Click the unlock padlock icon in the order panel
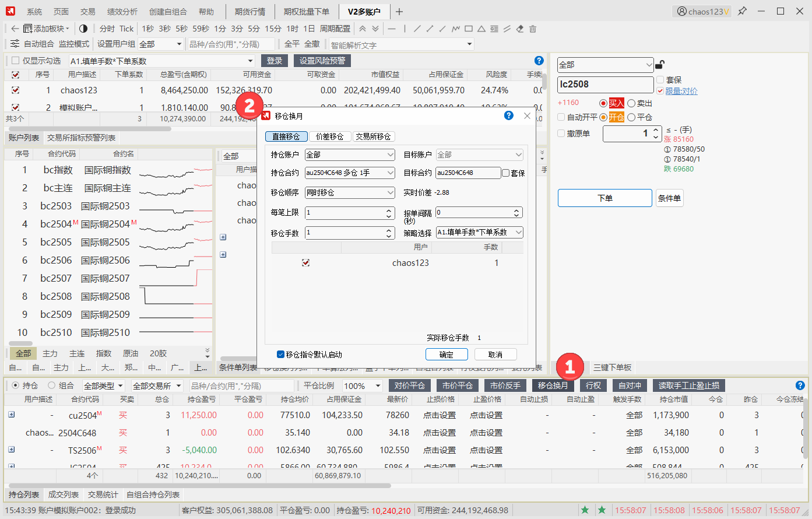The width and height of the screenshot is (812, 519). [660, 65]
